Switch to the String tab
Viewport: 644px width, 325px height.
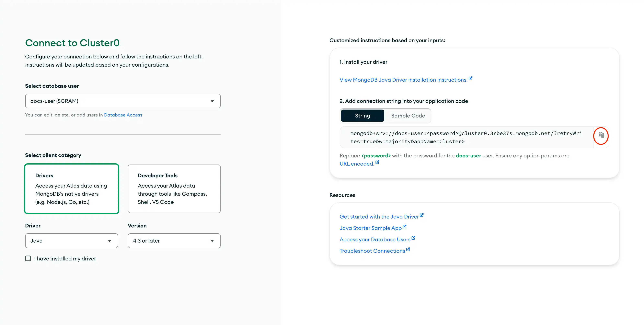pyautogui.click(x=362, y=115)
